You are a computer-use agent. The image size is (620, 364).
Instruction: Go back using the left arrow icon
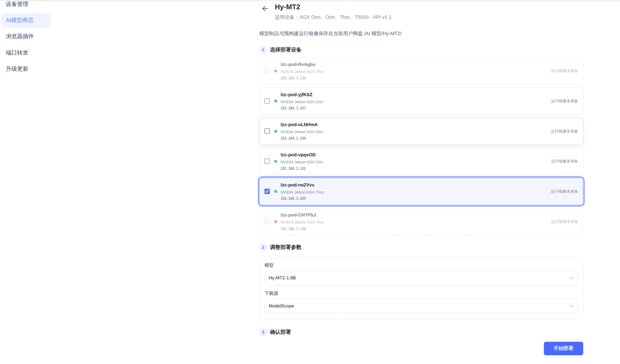265,9
